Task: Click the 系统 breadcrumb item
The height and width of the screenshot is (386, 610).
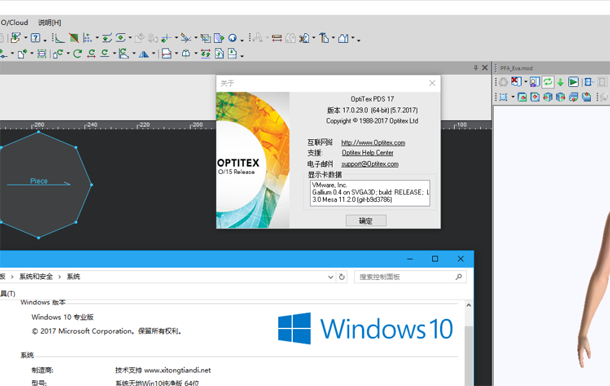Action: click(x=73, y=277)
